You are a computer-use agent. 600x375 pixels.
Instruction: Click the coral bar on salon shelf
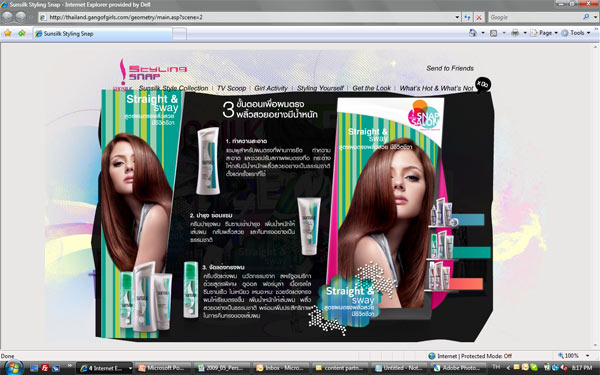click(x=466, y=284)
